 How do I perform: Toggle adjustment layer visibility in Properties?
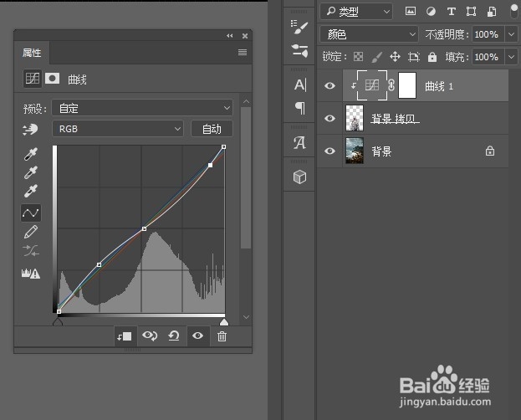pos(197,335)
